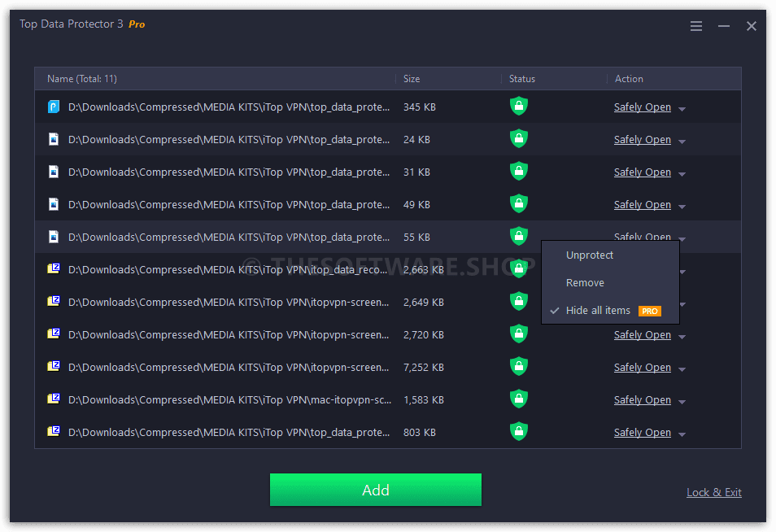Click the Lock & Exit link
This screenshot has height=532, width=776.
coord(713,492)
